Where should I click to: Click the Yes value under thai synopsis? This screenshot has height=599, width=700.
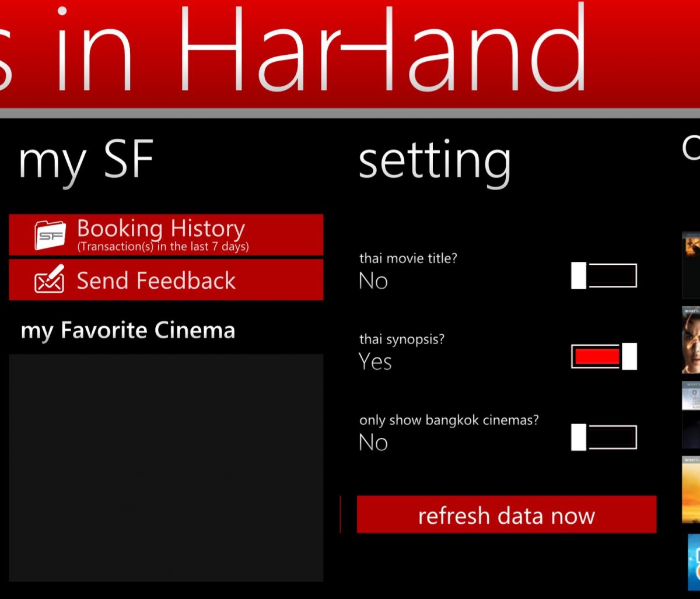pos(375,362)
